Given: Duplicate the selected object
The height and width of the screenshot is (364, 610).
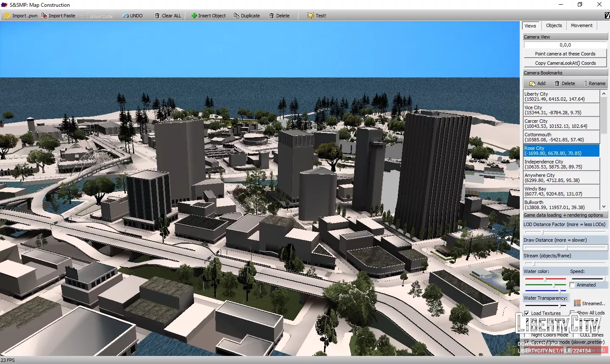Looking at the screenshot, I should click(247, 16).
